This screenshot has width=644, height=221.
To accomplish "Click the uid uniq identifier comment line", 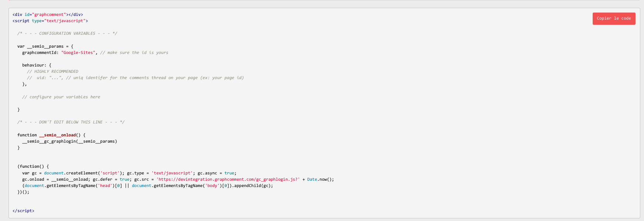I will click(135, 78).
